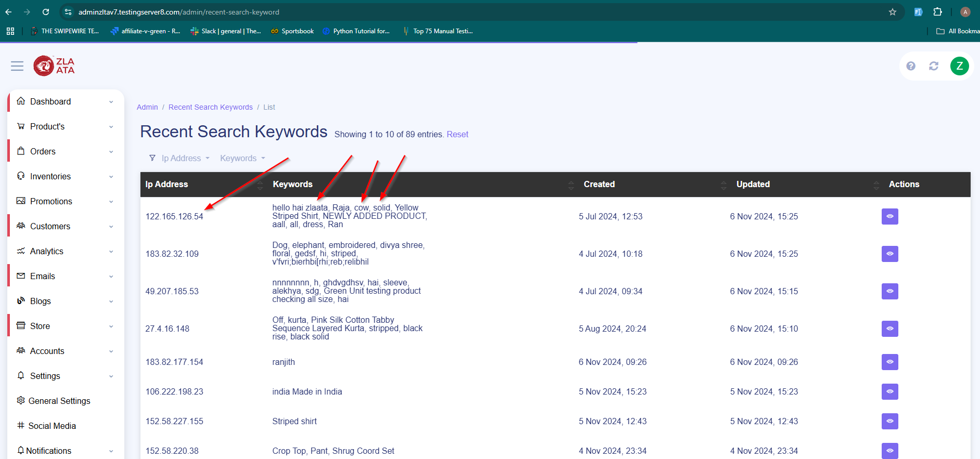980x459 pixels.
Task: Go to Admin breadcrumb link
Action: click(147, 107)
